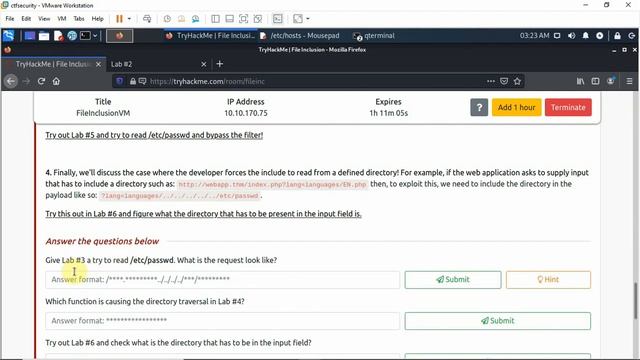The width and height of the screenshot is (640, 360).
Task: Open the notifications bell icon
Action: (585, 36)
